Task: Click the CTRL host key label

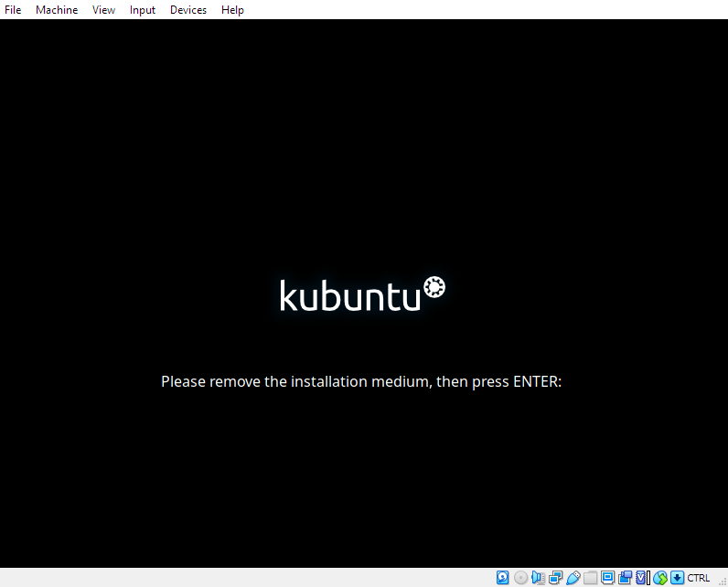Action: [699, 578]
